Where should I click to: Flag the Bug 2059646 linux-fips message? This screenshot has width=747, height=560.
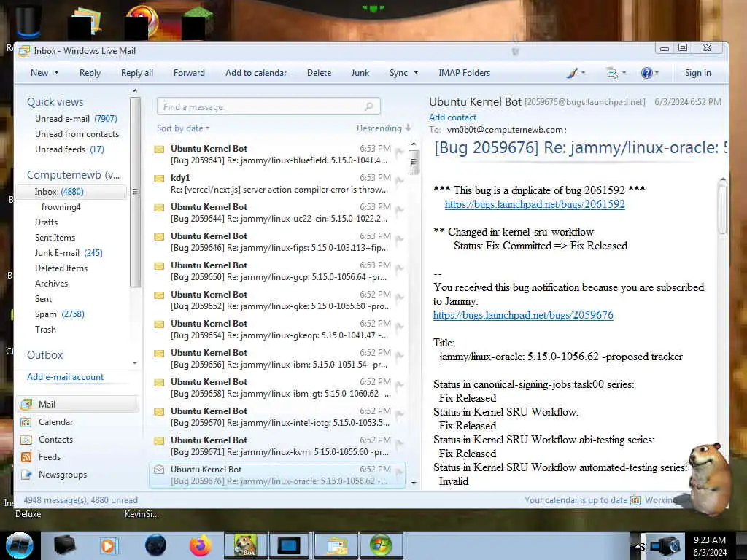pyautogui.click(x=400, y=239)
